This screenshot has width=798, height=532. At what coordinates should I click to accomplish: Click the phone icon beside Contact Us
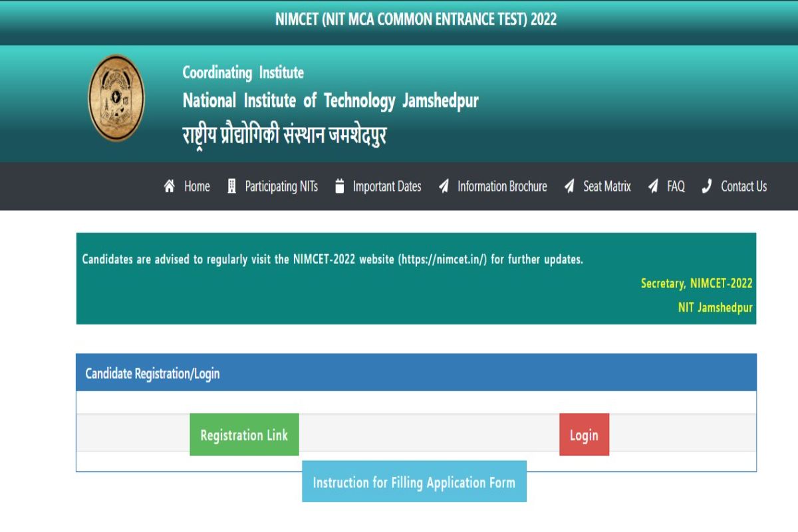pyautogui.click(x=707, y=186)
